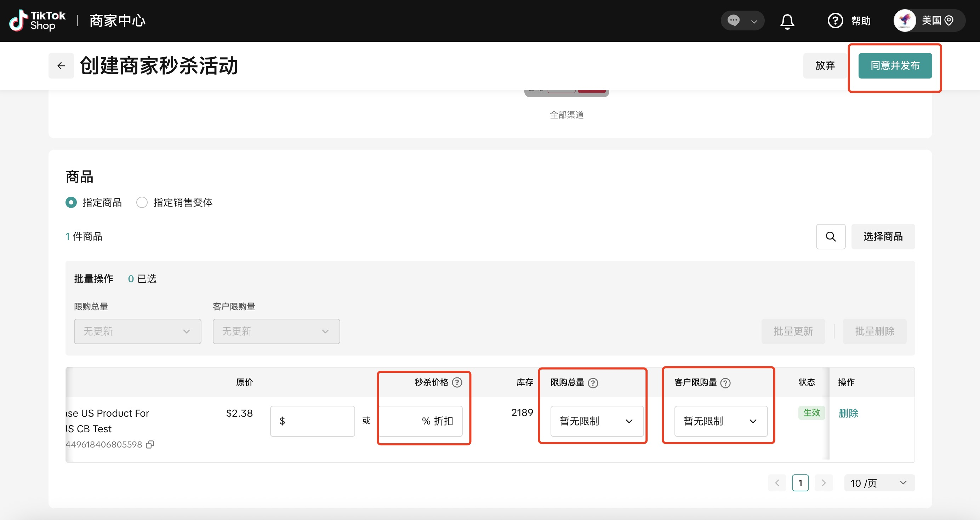Click the 放弃 button
The height and width of the screenshot is (520, 980).
(825, 66)
